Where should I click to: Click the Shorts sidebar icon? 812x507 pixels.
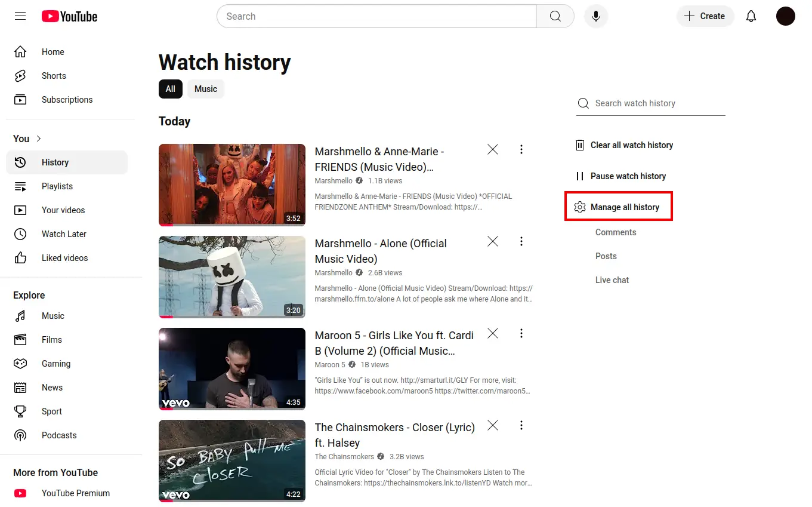20,76
